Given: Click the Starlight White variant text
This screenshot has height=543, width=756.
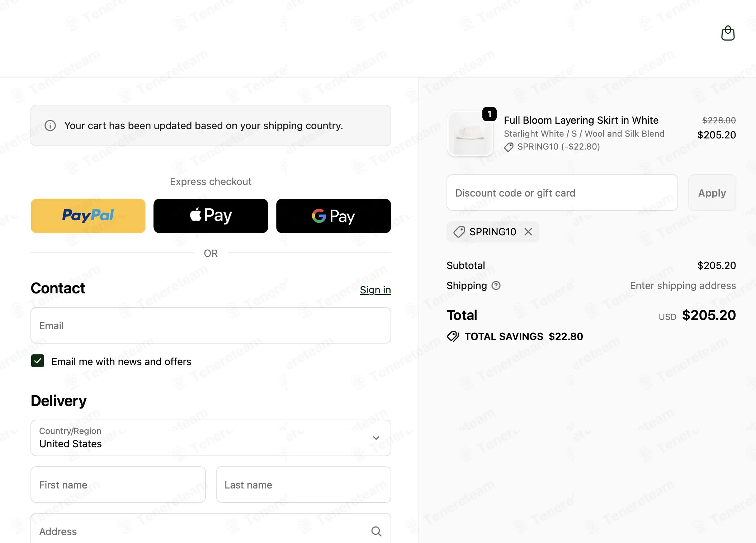Looking at the screenshot, I should pos(584,134).
